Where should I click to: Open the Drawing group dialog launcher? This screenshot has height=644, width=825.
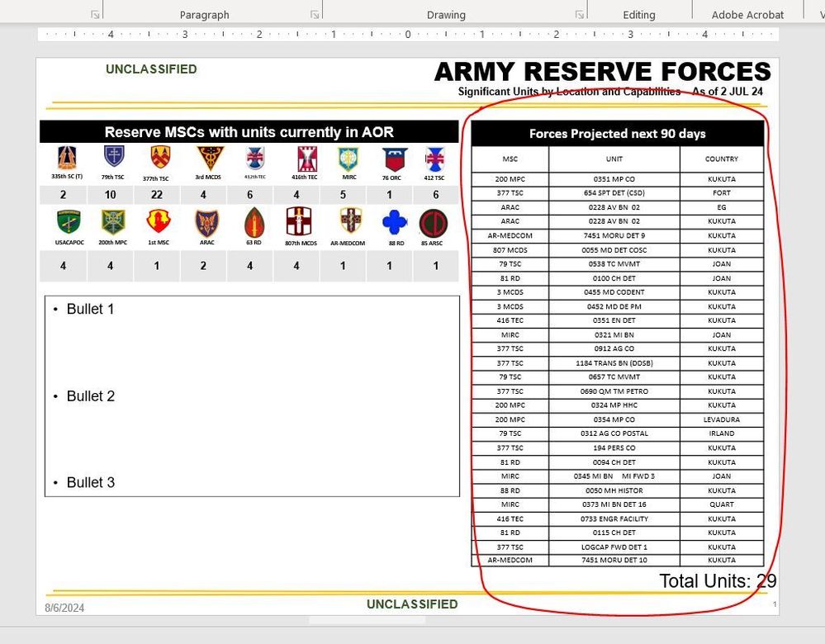pos(579,15)
